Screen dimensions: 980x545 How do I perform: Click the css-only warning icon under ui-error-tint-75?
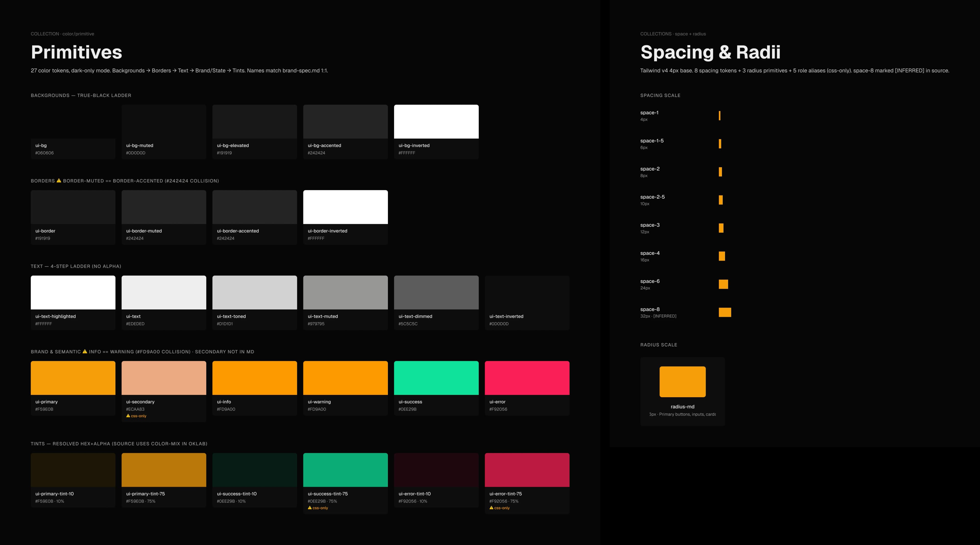[491, 508]
